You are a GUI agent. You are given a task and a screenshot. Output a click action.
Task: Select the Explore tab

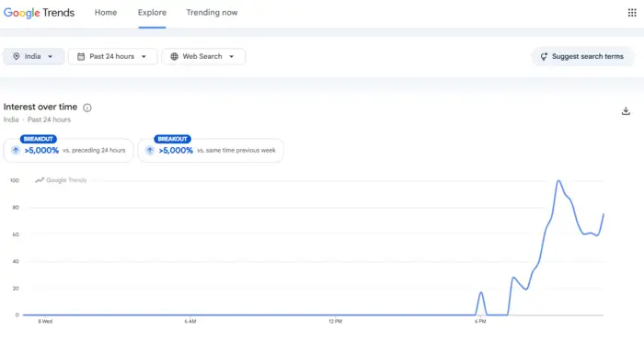[x=152, y=13]
